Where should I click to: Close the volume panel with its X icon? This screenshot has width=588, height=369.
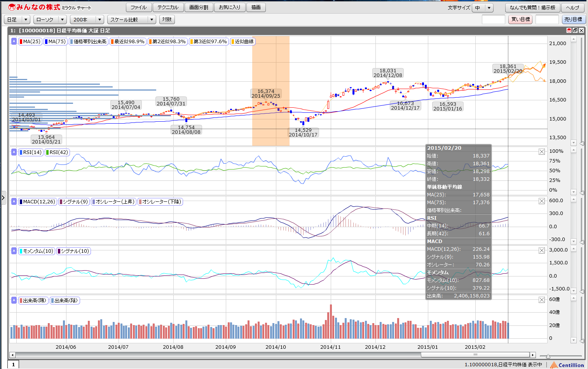coord(542,300)
